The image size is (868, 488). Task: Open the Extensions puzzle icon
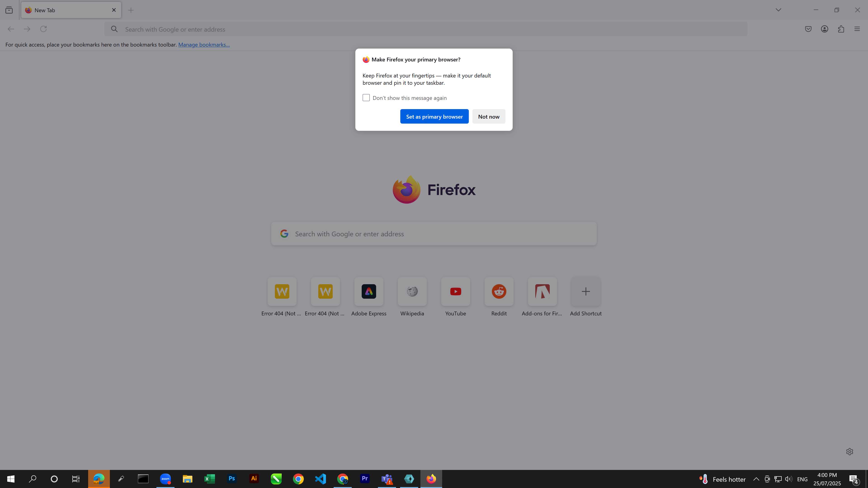coord(841,29)
